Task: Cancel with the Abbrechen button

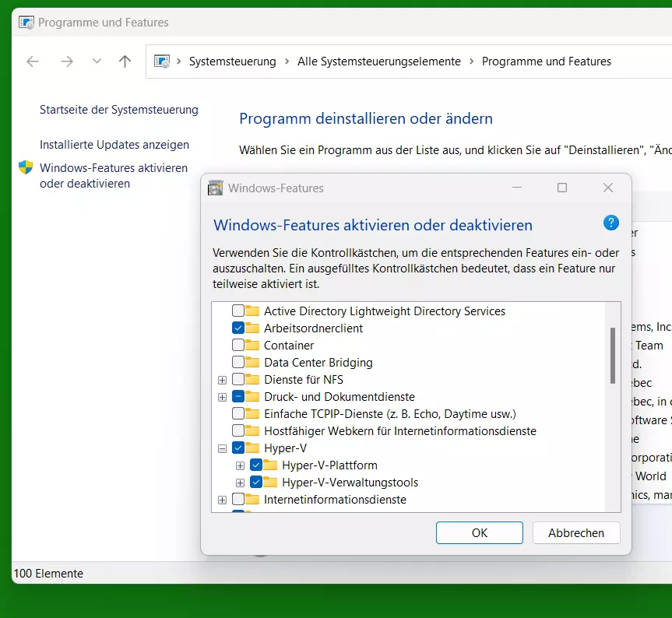Action: (576, 533)
